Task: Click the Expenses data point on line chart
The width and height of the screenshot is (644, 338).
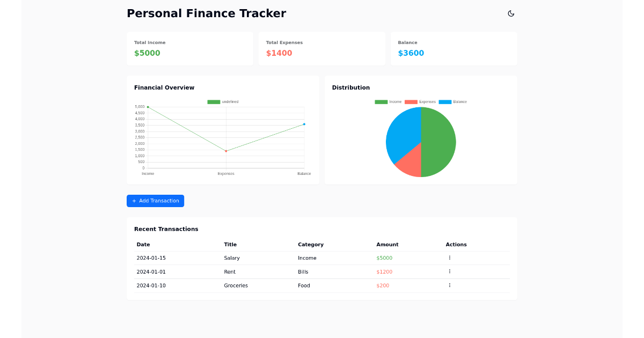Action: pos(226,151)
